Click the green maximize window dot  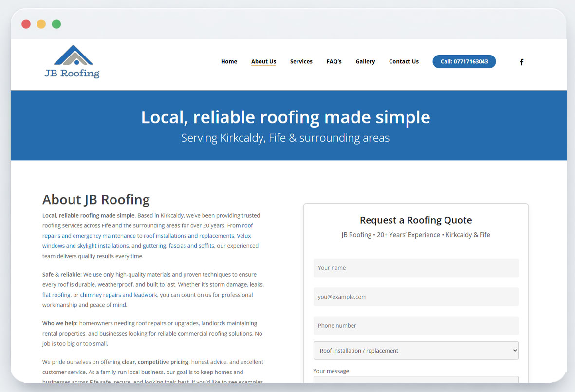tap(56, 24)
